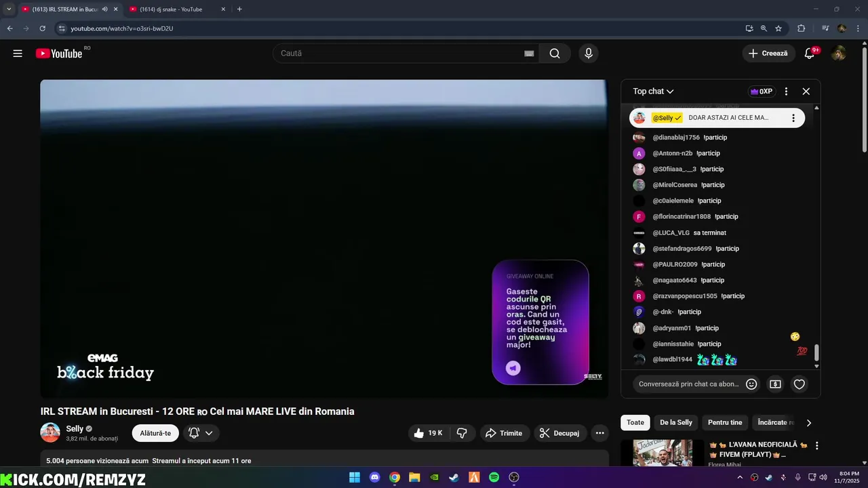Mute the IRL STREAM tab audio
The image size is (868, 488).
pyautogui.click(x=104, y=9)
